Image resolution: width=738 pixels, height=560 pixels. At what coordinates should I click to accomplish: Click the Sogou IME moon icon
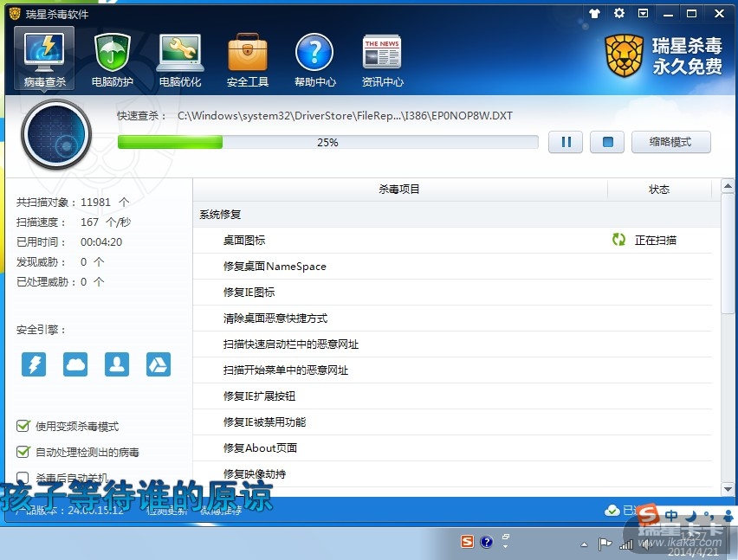click(x=690, y=516)
